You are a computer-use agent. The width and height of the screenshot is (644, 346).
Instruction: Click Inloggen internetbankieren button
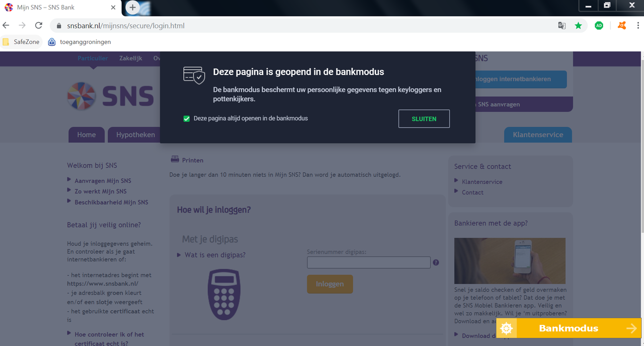click(521, 79)
